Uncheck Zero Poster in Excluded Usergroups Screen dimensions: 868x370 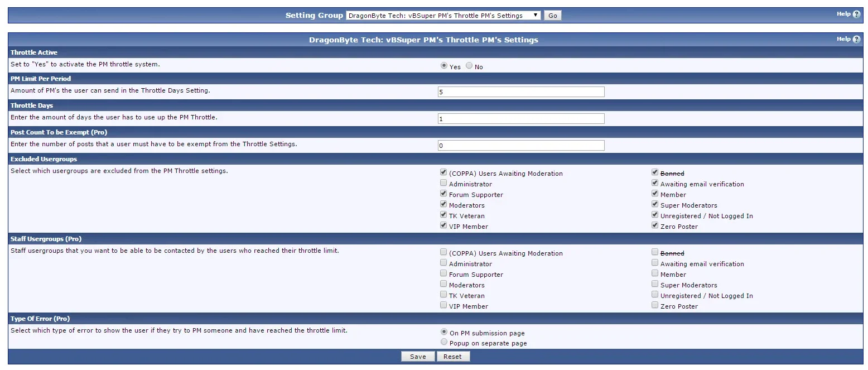655,225
